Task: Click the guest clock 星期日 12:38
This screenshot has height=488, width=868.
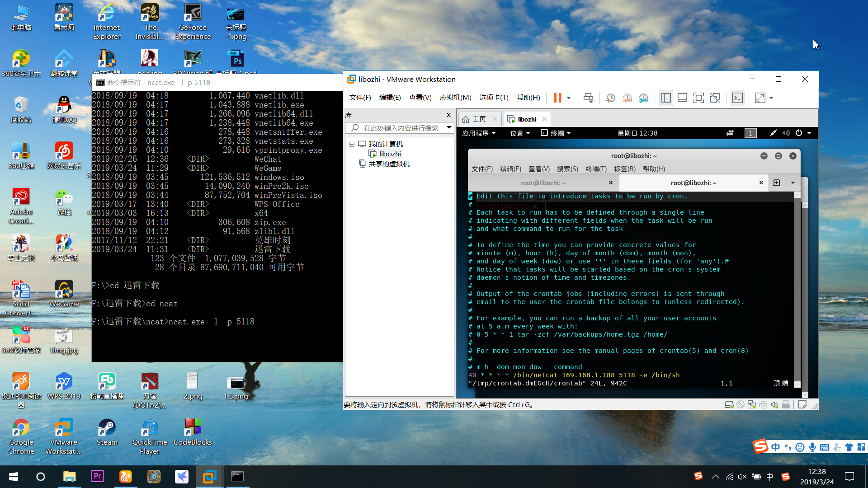Action: [637, 133]
